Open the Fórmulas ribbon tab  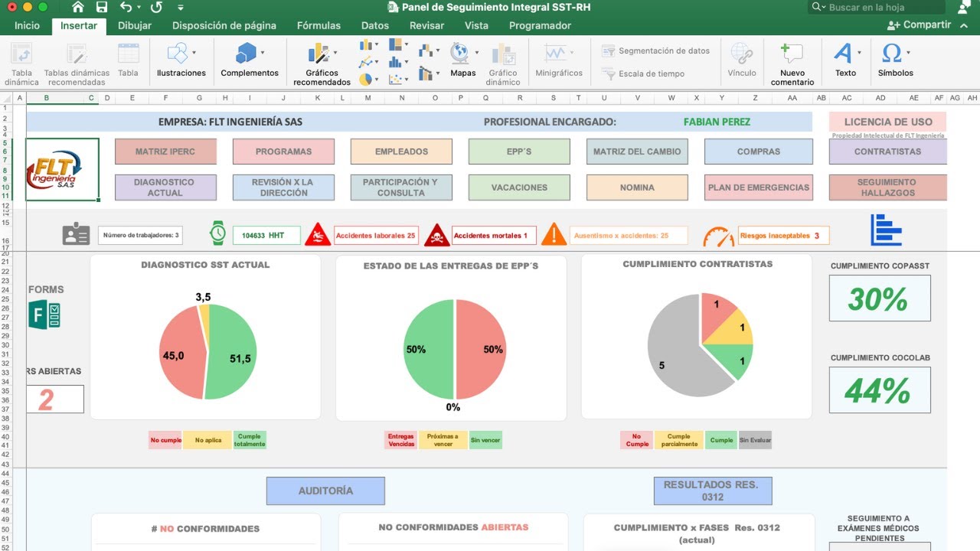318,25
